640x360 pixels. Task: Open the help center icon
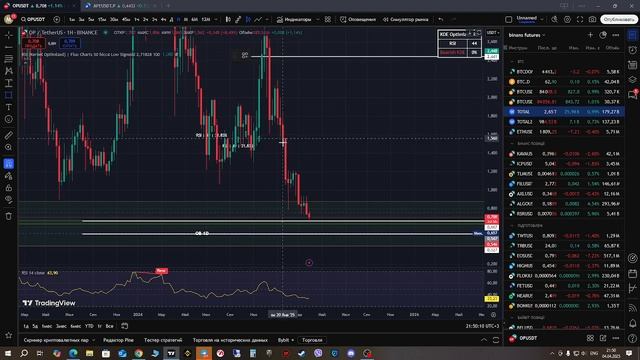click(x=632, y=338)
